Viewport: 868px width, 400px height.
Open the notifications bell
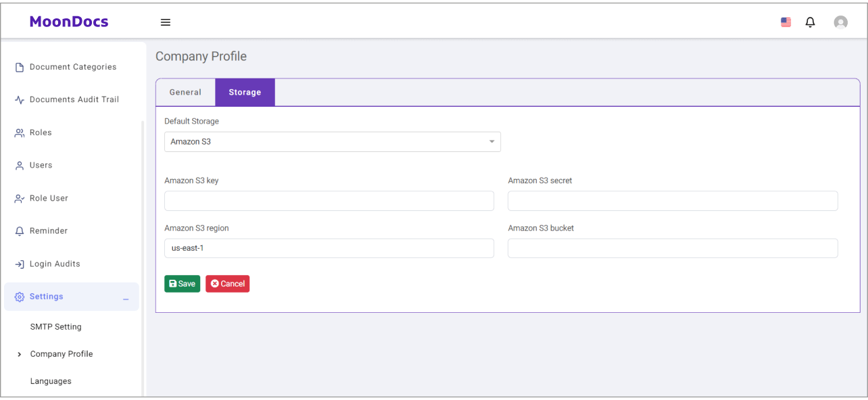click(x=810, y=22)
